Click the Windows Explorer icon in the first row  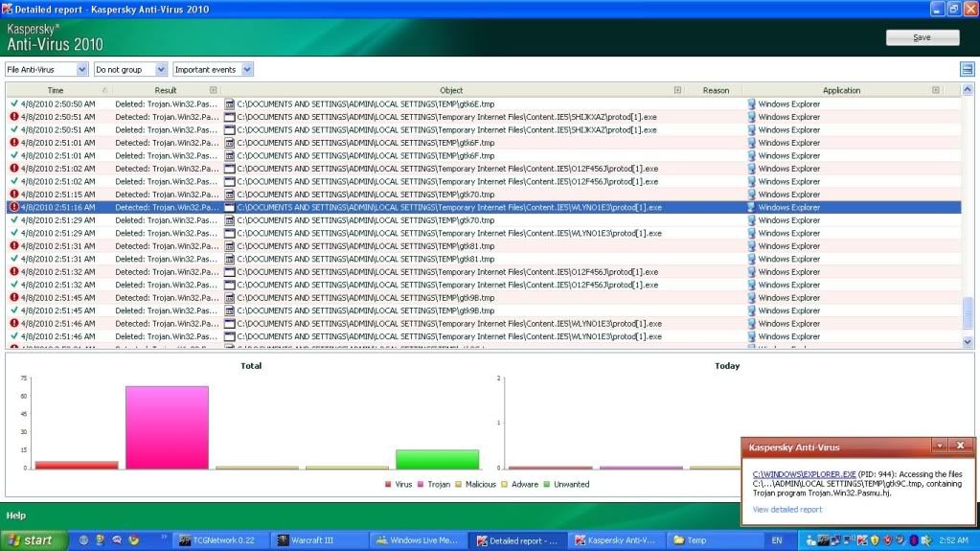pyautogui.click(x=751, y=103)
